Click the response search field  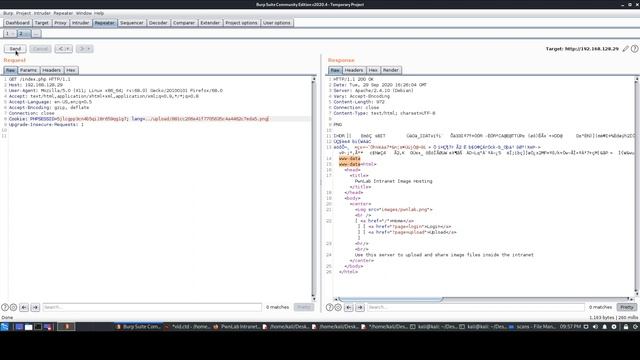point(476,307)
